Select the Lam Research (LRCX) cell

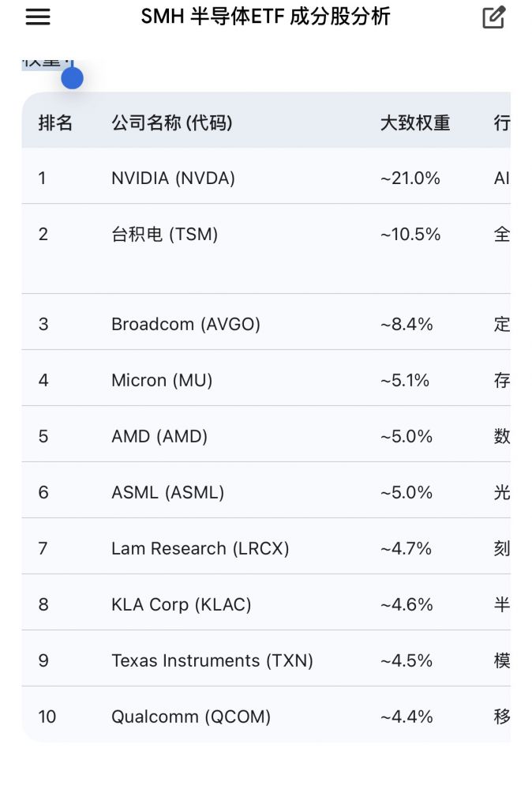pos(200,548)
